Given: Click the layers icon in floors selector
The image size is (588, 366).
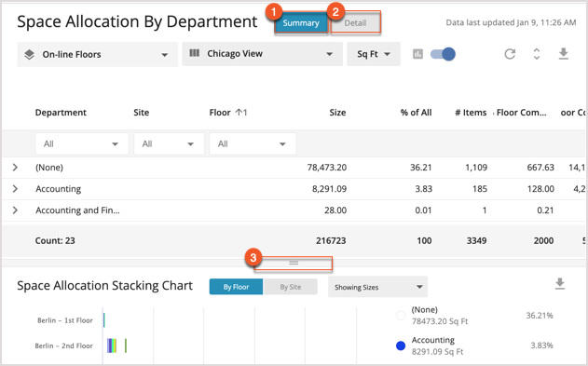Looking at the screenshot, I should coord(29,55).
